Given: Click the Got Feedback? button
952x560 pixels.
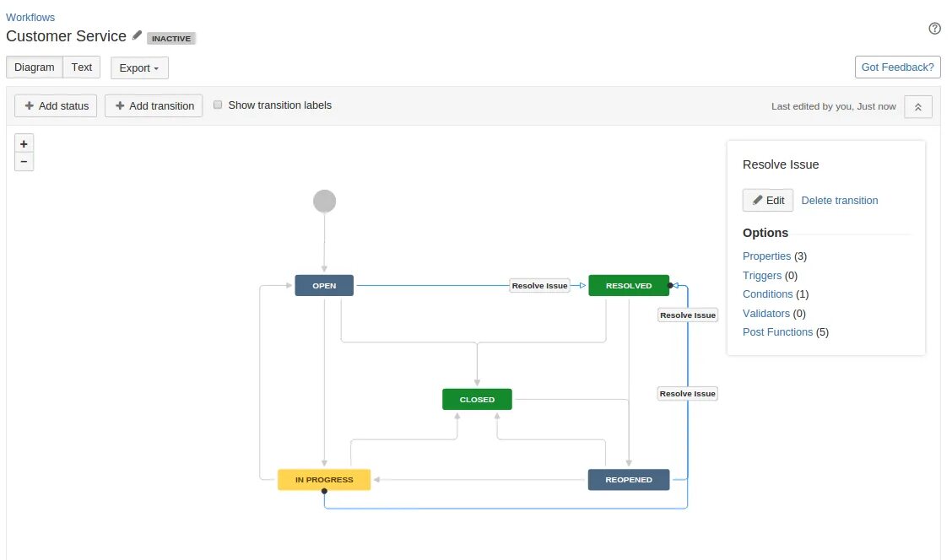Looking at the screenshot, I should pos(897,67).
